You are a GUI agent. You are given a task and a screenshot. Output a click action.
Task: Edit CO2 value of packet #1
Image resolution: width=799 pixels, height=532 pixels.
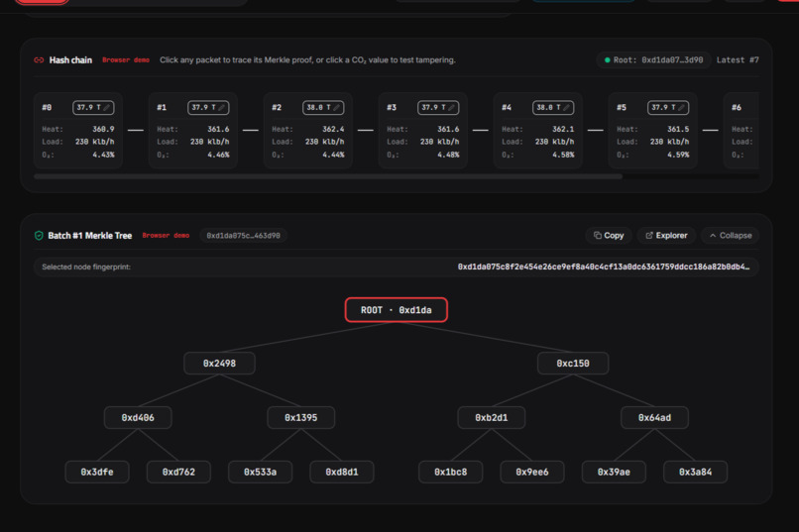click(x=208, y=107)
